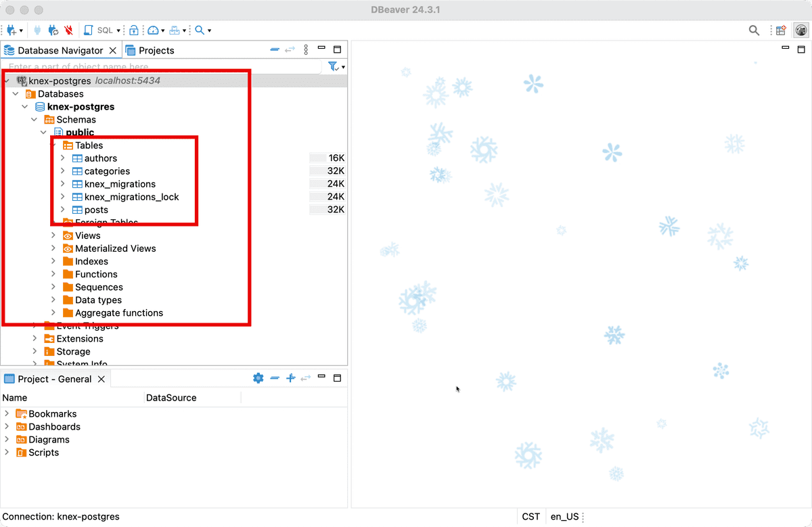Screen dimensions: 812x527
Task: Open the navigator filter settings funnel icon
Action: [x=333, y=66]
